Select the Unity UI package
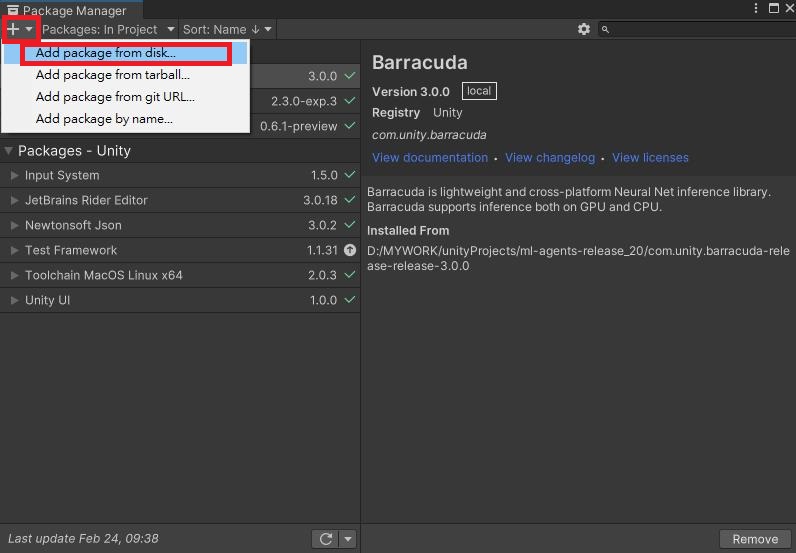 pyautogui.click(x=180, y=300)
